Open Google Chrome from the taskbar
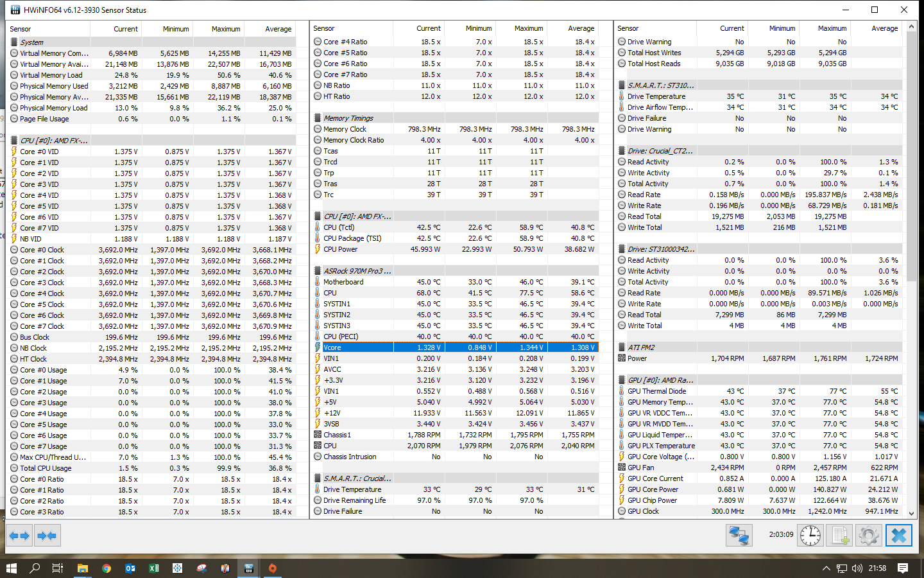Viewport: 924px width, 578px height. pyautogui.click(x=107, y=568)
